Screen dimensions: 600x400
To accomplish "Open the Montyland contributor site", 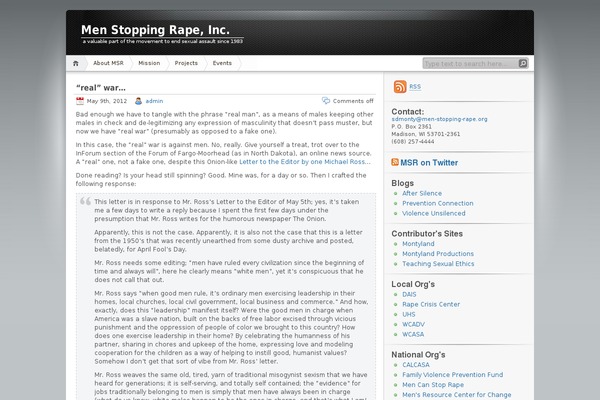I will [418, 244].
